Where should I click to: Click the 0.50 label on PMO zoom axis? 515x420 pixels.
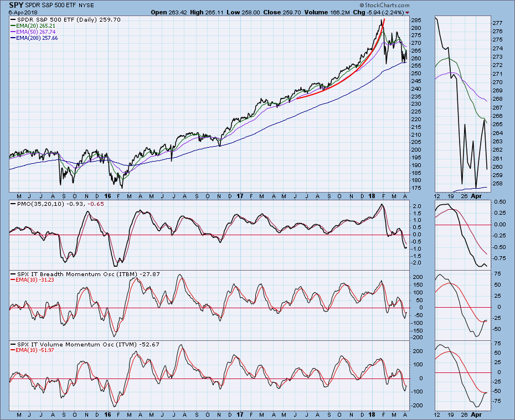point(500,202)
